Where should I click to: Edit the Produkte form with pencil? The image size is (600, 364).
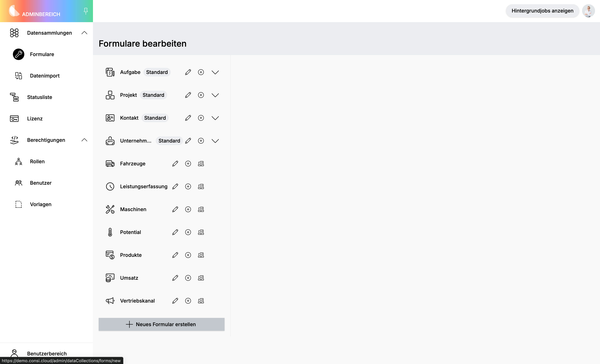(175, 255)
